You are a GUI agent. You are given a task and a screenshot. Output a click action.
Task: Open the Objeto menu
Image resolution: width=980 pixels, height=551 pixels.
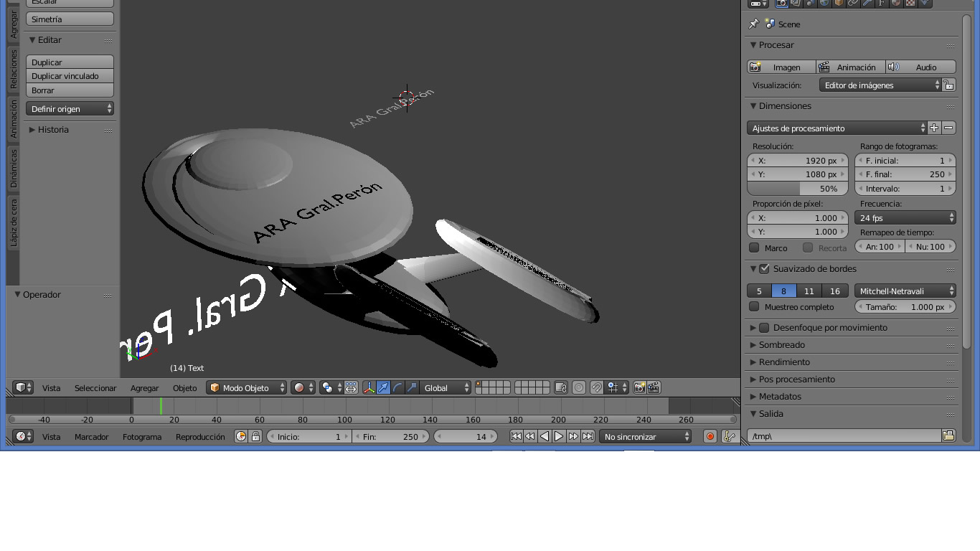point(184,387)
